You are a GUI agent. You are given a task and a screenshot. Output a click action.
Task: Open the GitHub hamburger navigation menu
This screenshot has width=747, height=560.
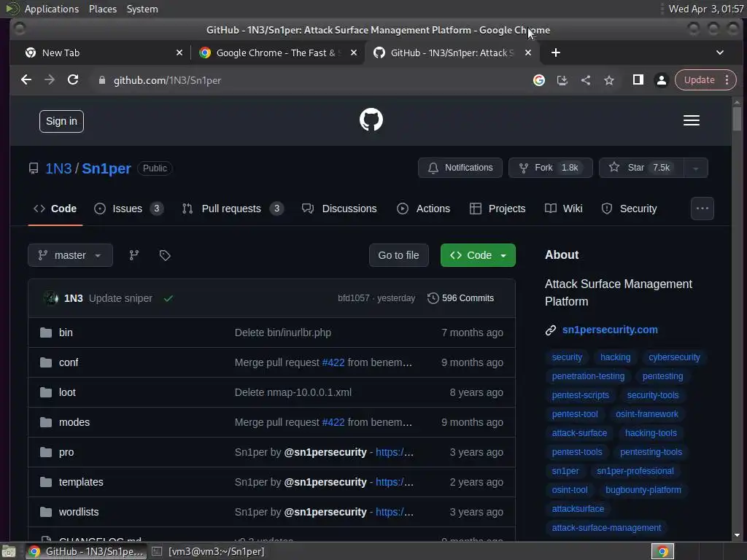pos(692,120)
